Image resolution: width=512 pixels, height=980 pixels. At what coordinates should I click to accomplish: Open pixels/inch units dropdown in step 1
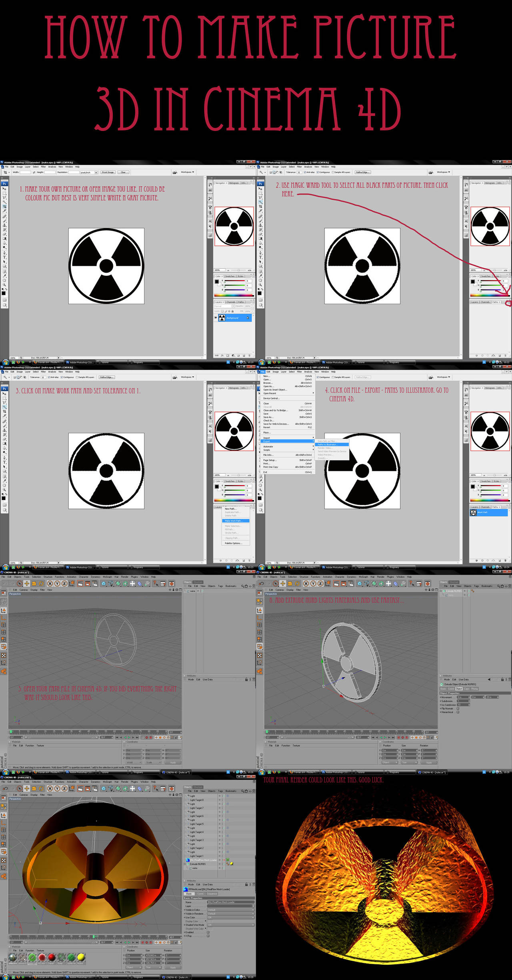96,173
